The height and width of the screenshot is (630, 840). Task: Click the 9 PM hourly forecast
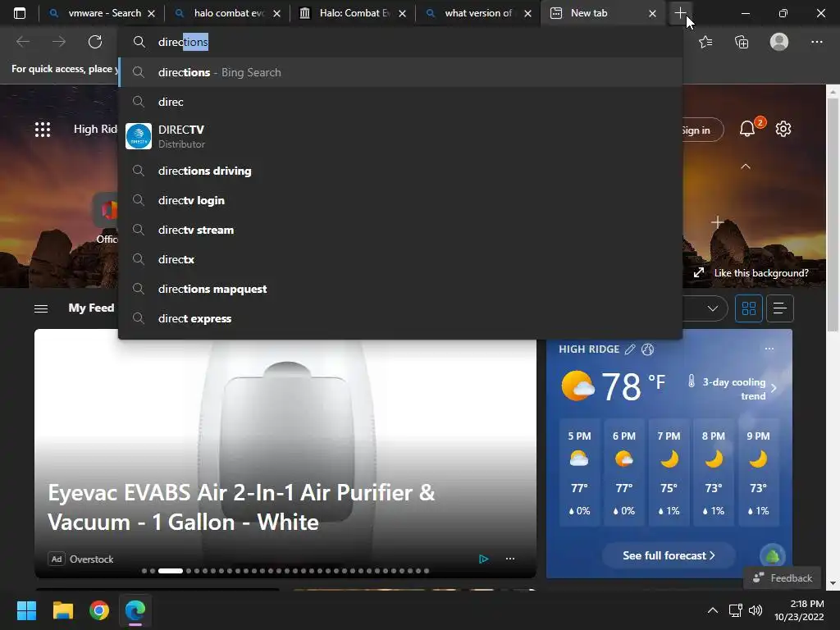[x=758, y=473]
